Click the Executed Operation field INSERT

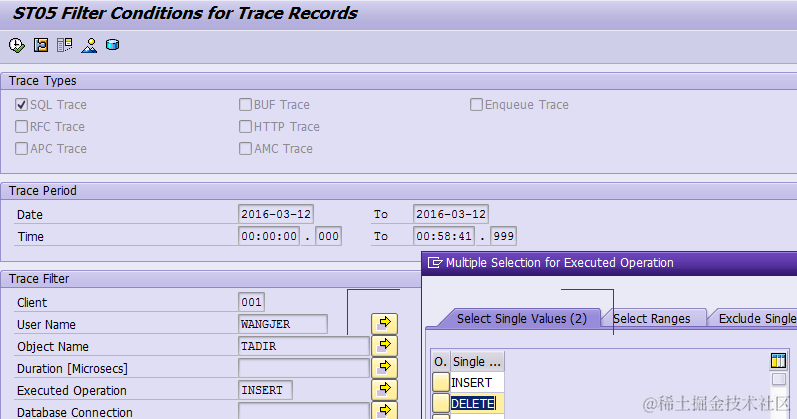click(265, 390)
